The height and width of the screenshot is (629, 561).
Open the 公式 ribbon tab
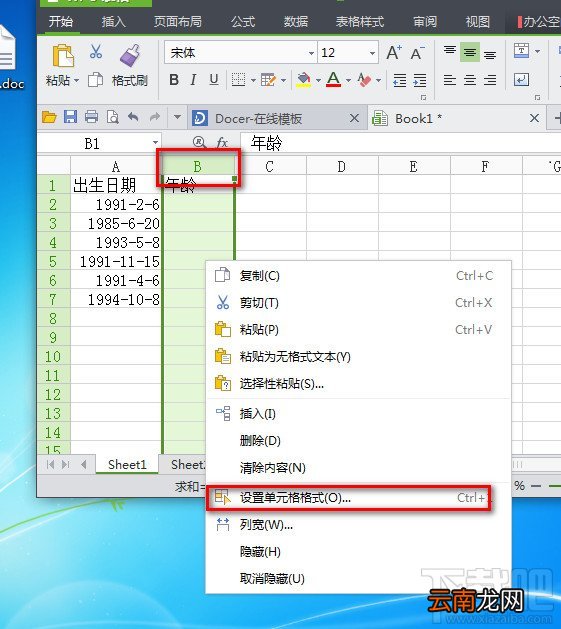[x=243, y=22]
